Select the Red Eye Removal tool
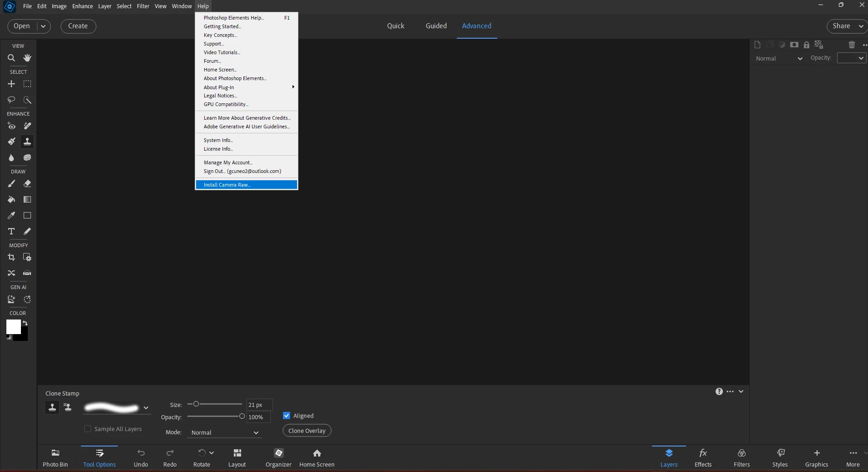 click(x=11, y=126)
